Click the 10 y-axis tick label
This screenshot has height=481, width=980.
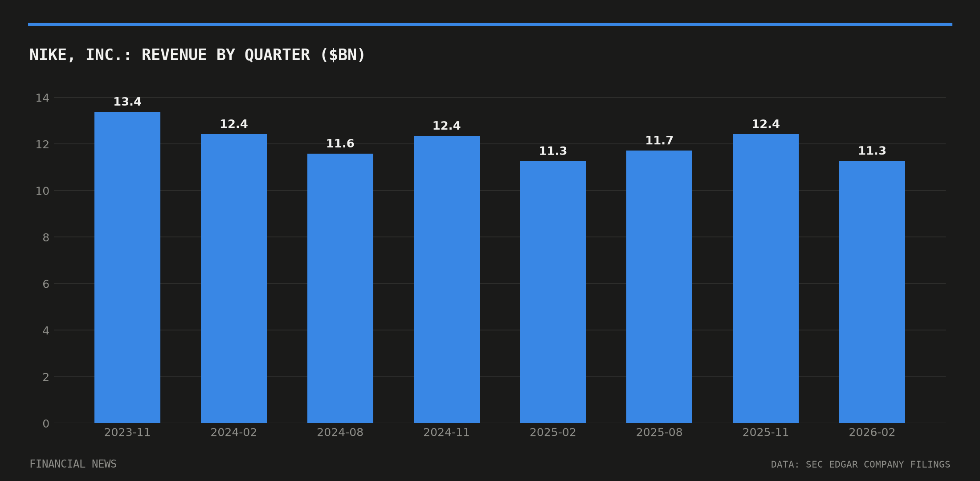pyautogui.click(x=42, y=191)
